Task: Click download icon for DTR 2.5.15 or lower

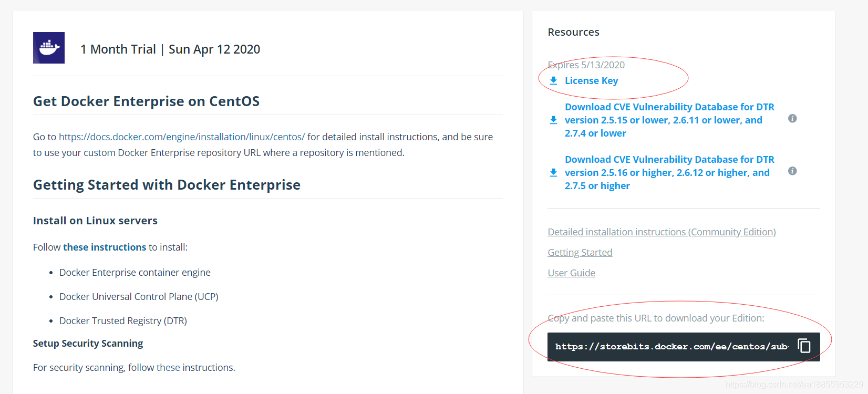Action: [553, 120]
